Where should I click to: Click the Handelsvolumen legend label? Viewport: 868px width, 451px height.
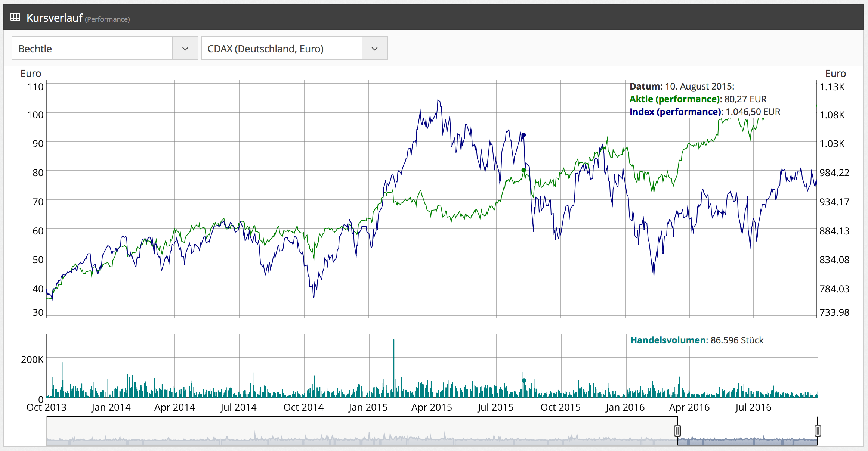click(x=668, y=340)
